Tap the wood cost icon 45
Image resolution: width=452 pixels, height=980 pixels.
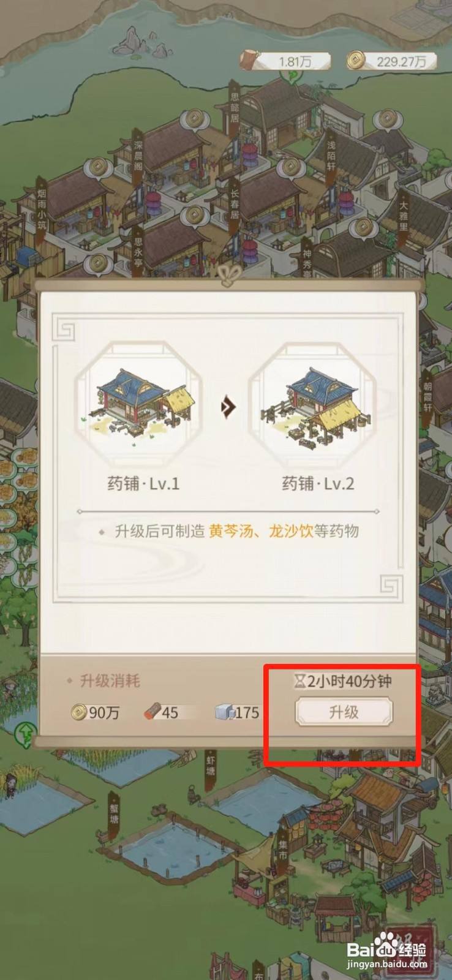click(153, 712)
